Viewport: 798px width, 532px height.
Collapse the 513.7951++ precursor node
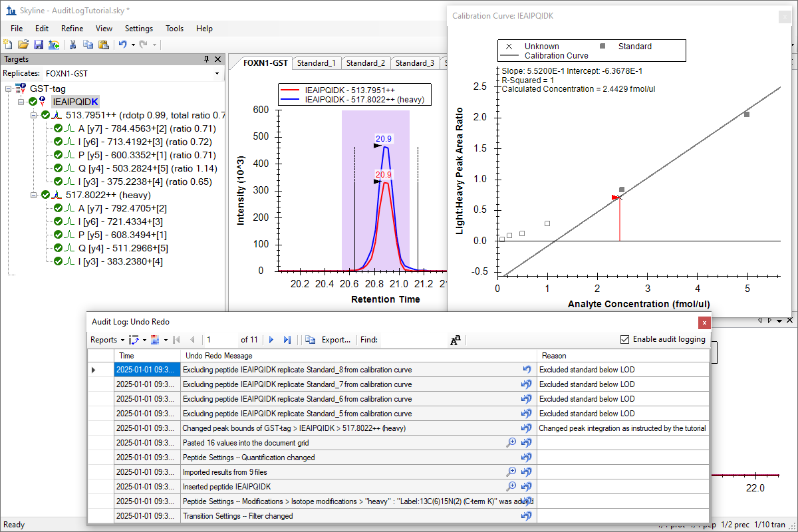click(x=34, y=115)
